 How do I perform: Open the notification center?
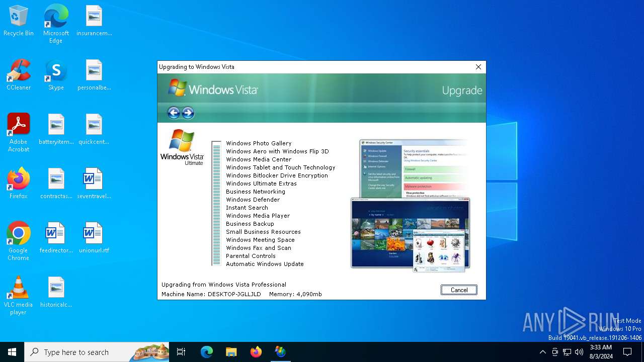[x=627, y=352]
